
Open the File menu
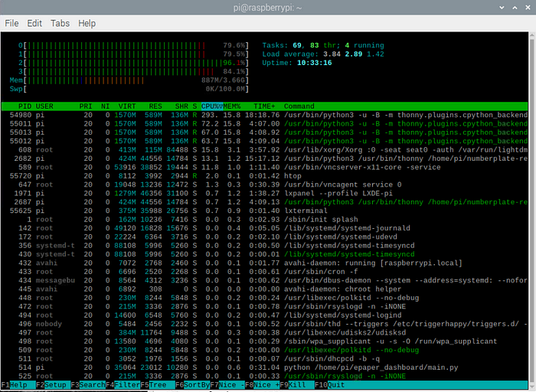(x=11, y=23)
